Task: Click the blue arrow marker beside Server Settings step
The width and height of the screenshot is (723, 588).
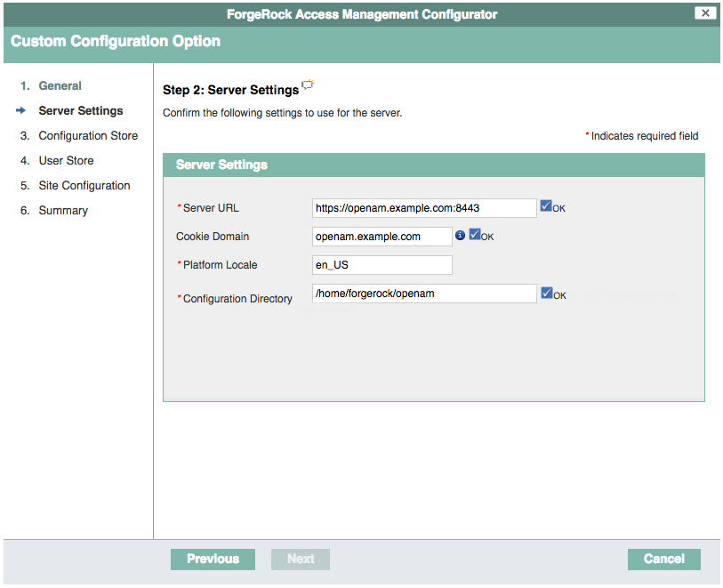Action: [x=20, y=110]
